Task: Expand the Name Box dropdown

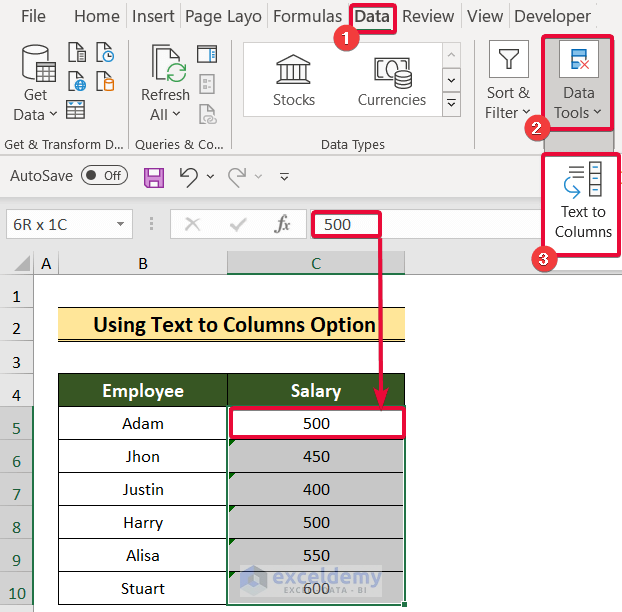Action: [121, 224]
